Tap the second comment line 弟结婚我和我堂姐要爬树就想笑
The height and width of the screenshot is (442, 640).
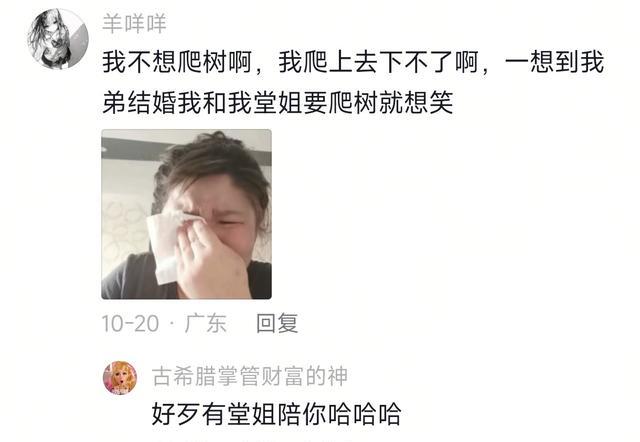tap(278, 102)
